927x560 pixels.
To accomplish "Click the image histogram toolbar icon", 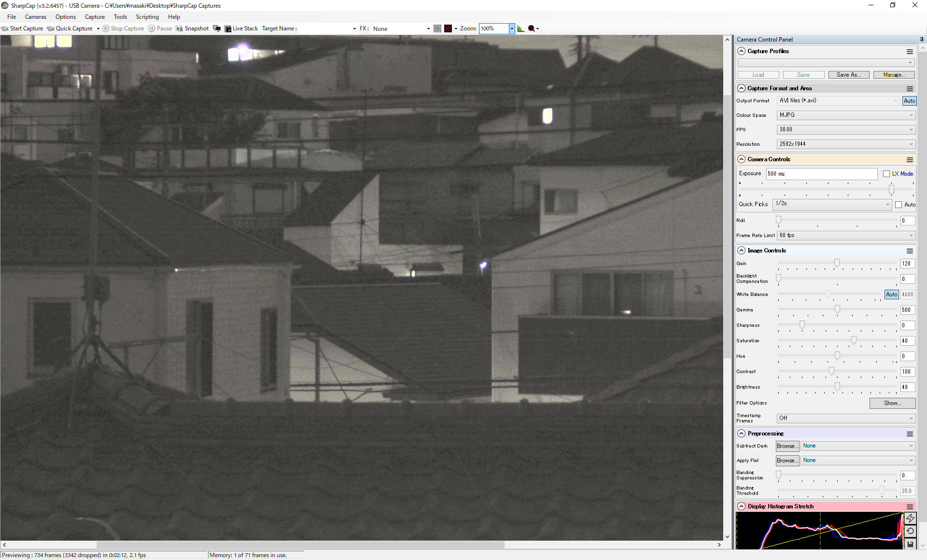I will (x=520, y=28).
